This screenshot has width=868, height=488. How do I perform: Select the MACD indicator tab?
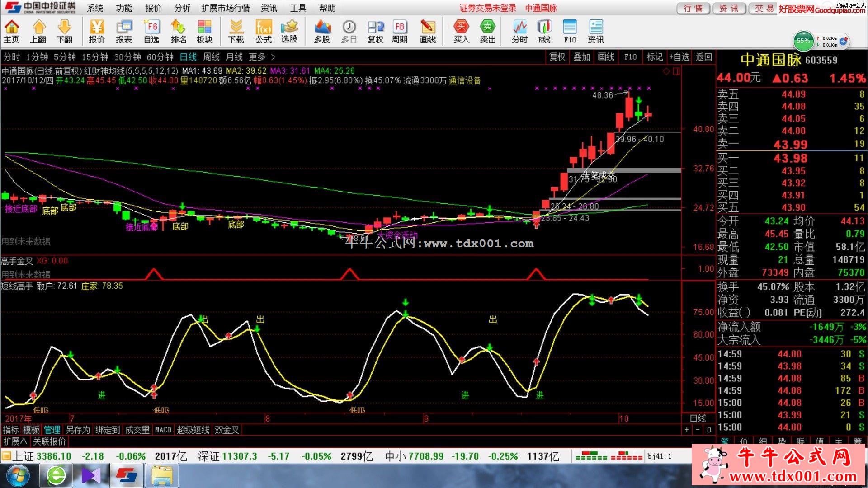coord(163,430)
